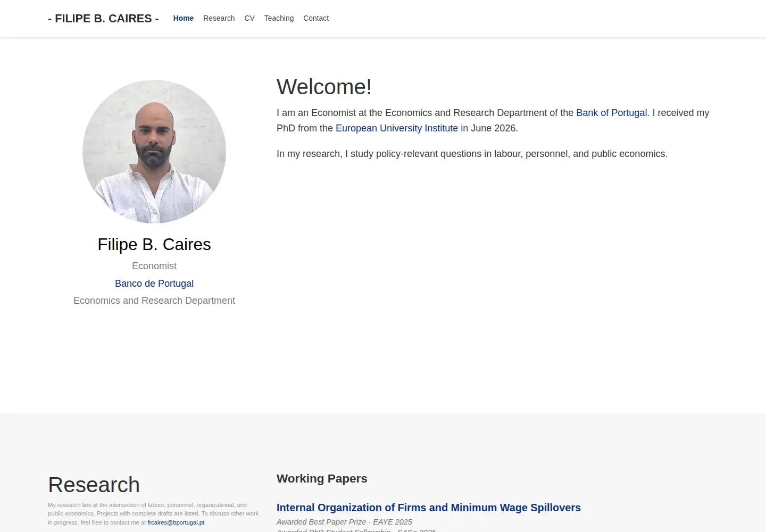Open the CV navigation item
The image size is (766, 532).
pyautogui.click(x=249, y=18)
